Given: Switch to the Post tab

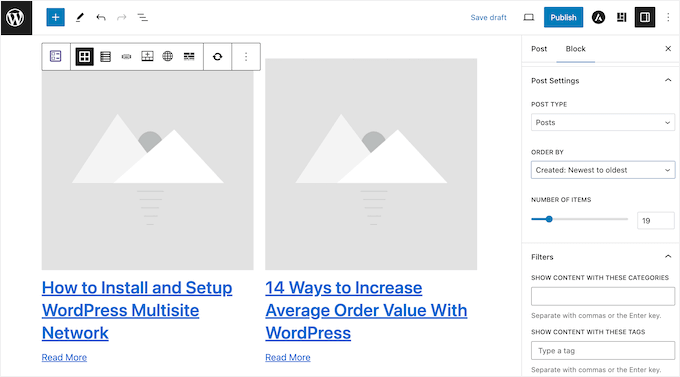Looking at the screenshot, I should click(x=539, y=49).
